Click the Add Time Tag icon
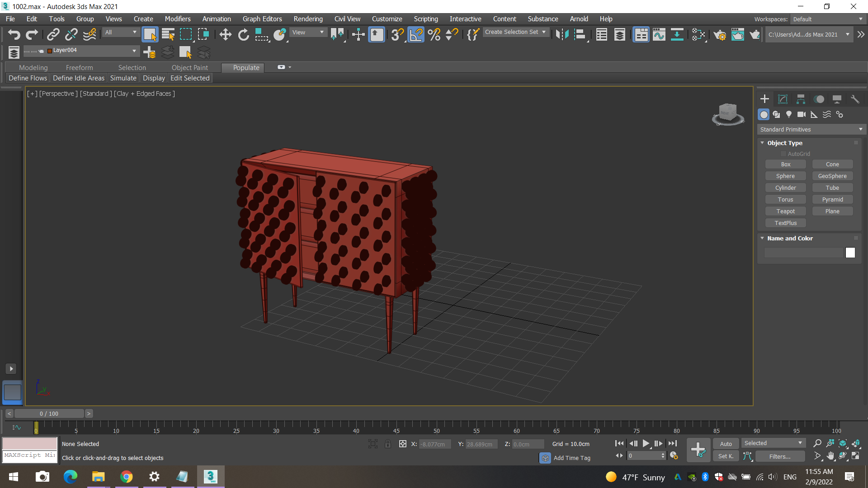This screenshot has height=488, width=868. [545, 458]
